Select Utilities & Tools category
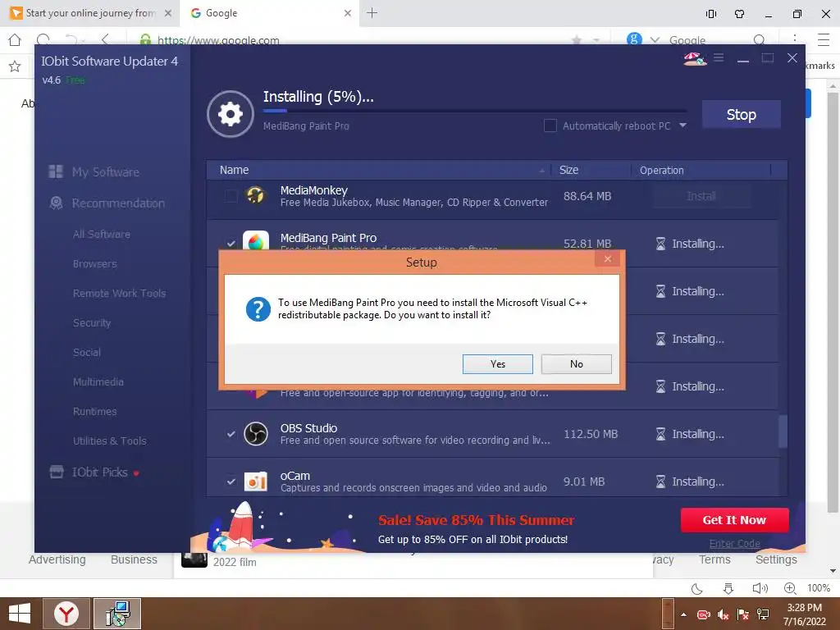840x630 pixels. click(109, 441)
